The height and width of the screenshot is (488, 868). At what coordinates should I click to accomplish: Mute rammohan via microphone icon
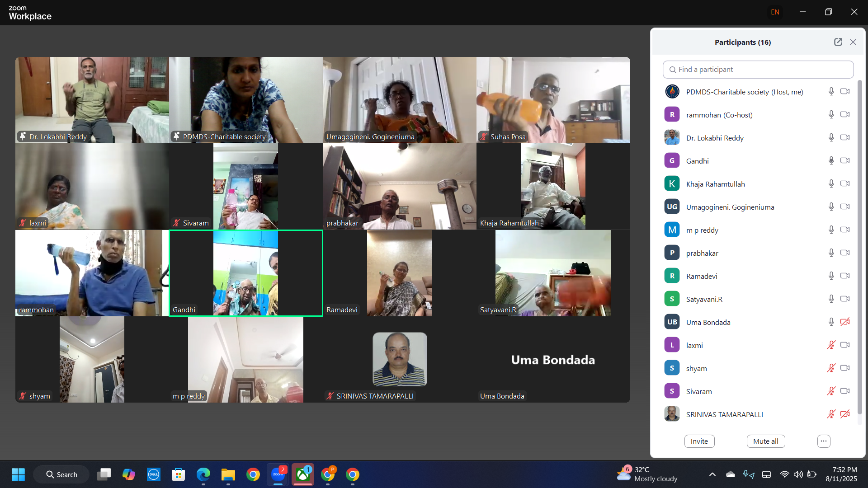tap(831, 115)
